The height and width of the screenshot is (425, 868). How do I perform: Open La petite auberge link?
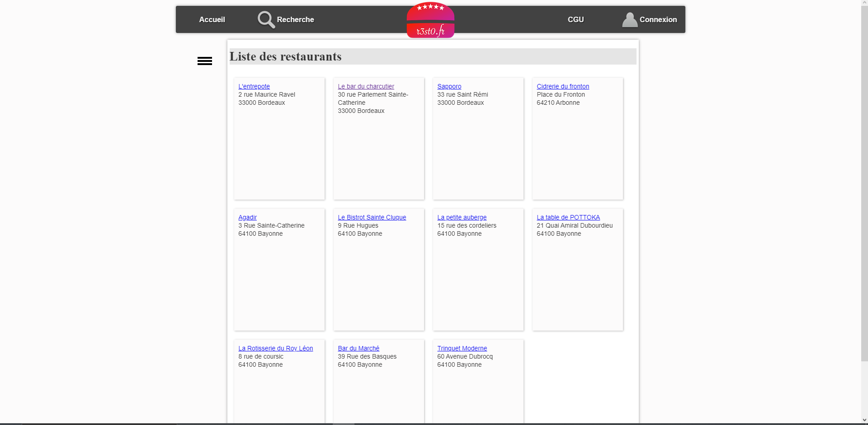click(x=462, y=217)
